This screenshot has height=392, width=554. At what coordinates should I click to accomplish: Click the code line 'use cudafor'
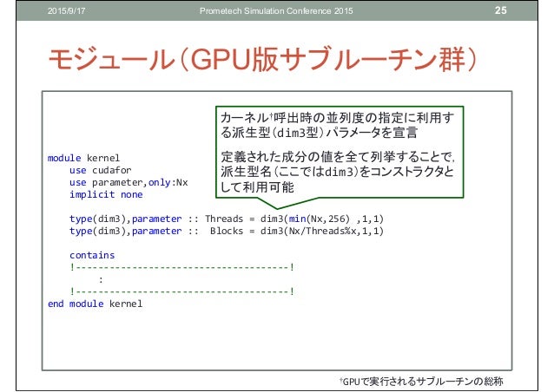pyautogui.click(x=101, y=170)
